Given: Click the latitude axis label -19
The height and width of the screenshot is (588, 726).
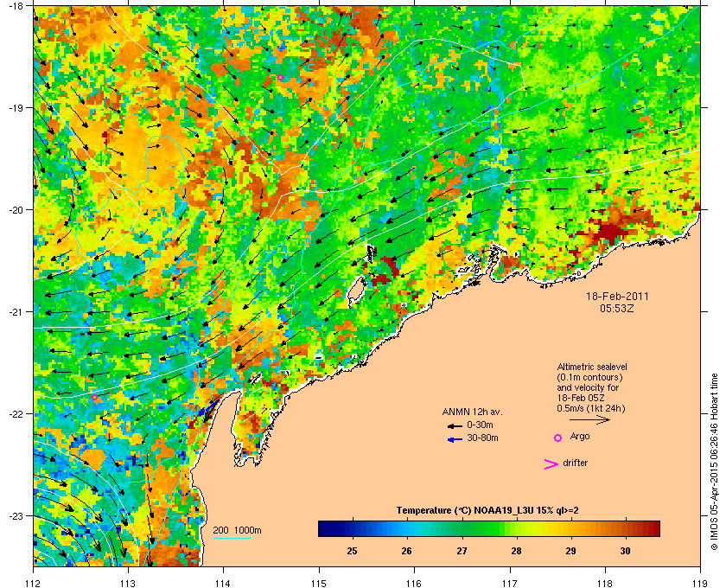Looking at the screenshot, I should point(16,108).
